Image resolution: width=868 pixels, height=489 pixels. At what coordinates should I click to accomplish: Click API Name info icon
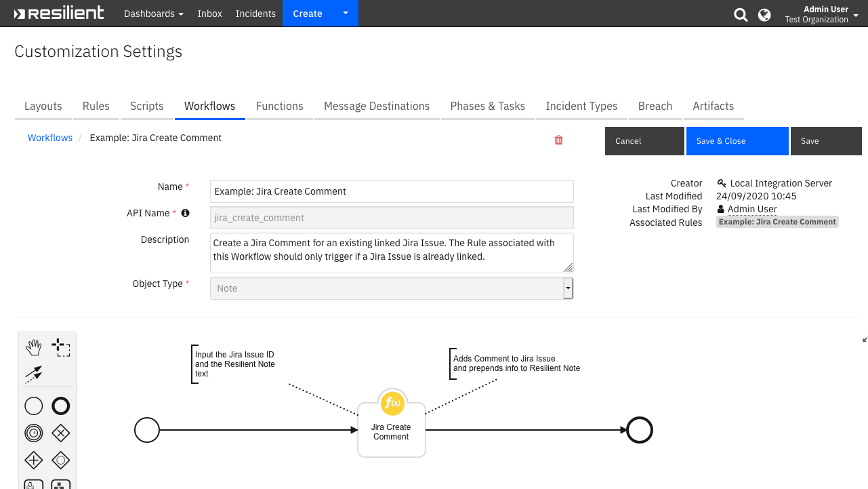[185, 213]
